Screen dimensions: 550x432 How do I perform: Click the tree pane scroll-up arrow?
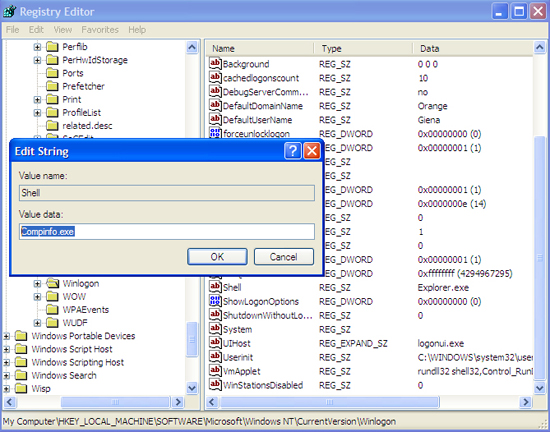192,47
